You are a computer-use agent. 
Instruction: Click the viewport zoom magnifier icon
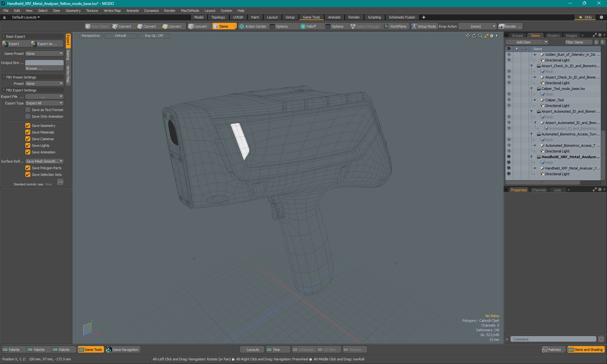481,36
